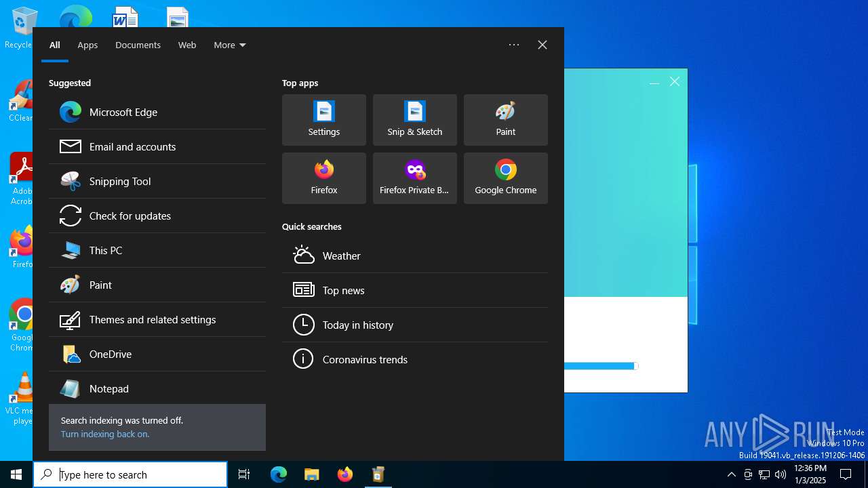The image size is (868, 488).
Task: Open Themes and related settings
Action: 157,320
